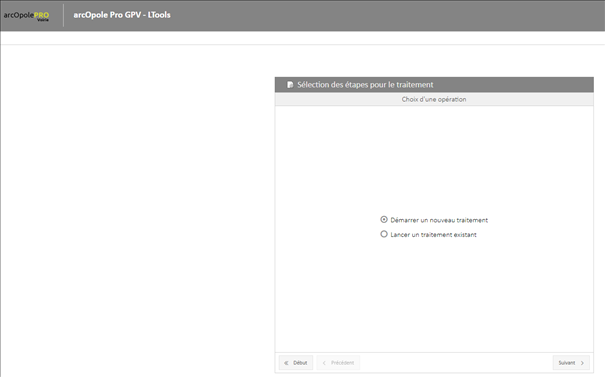
Task: Select the Démarrer un nouveau traitement radio button
Action: point(384,220)
